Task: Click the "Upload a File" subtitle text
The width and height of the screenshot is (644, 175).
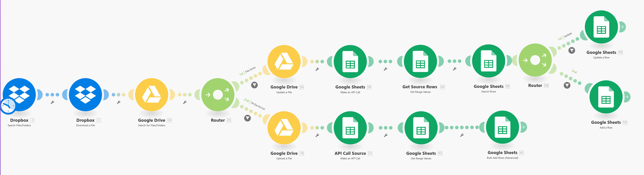Action: click(x=284, y=159)
